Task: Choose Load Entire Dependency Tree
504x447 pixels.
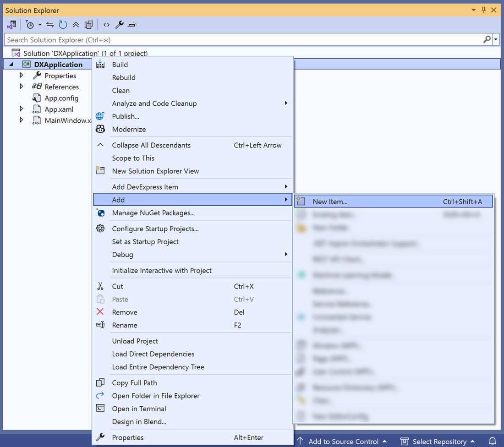Action: (193, 367)
